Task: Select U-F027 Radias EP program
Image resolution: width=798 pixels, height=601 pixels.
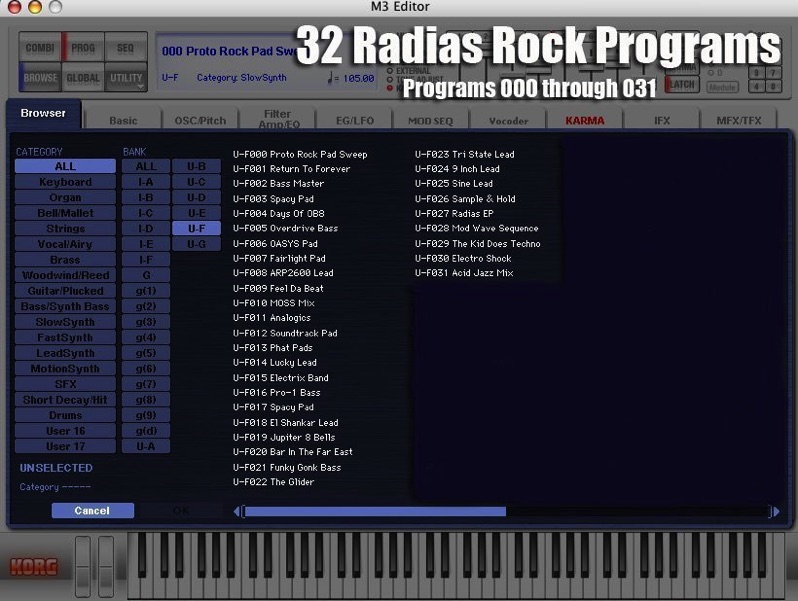Action: click(454, 214)
